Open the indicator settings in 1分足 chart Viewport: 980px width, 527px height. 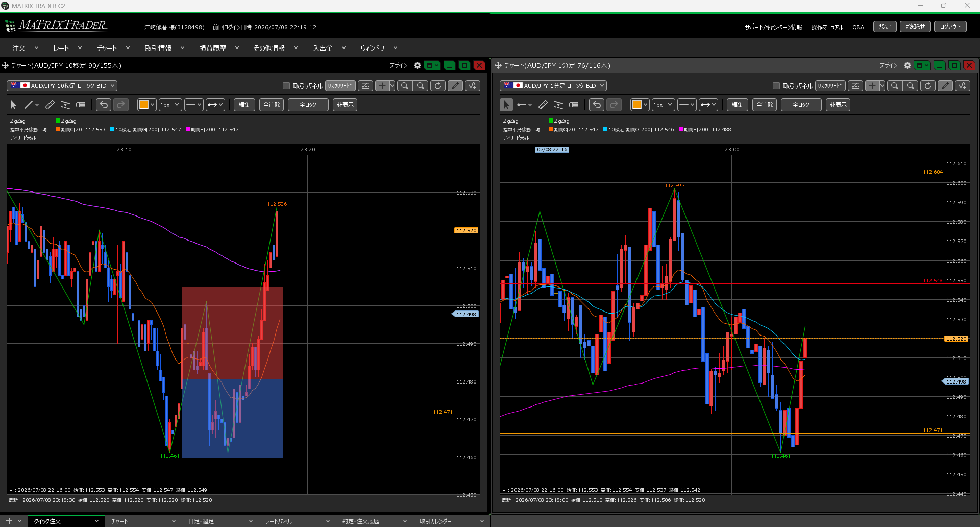963,86
